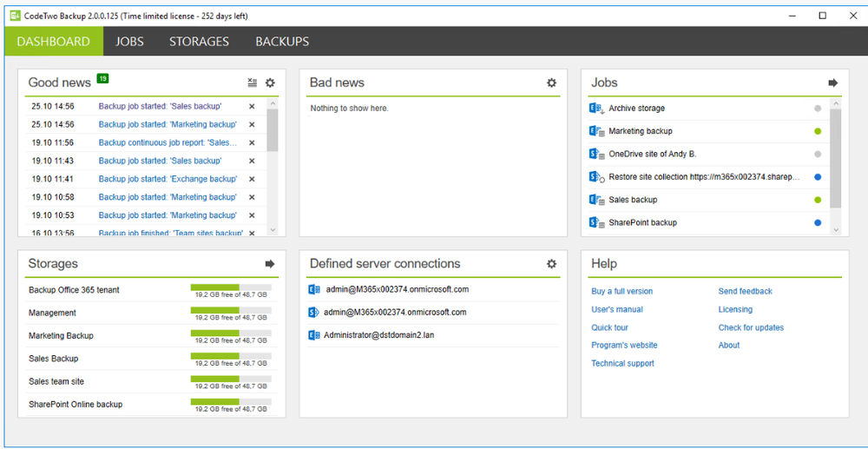Open Good news settings gear
Viewport: 868px width, 449px height.
pos(270,83)
